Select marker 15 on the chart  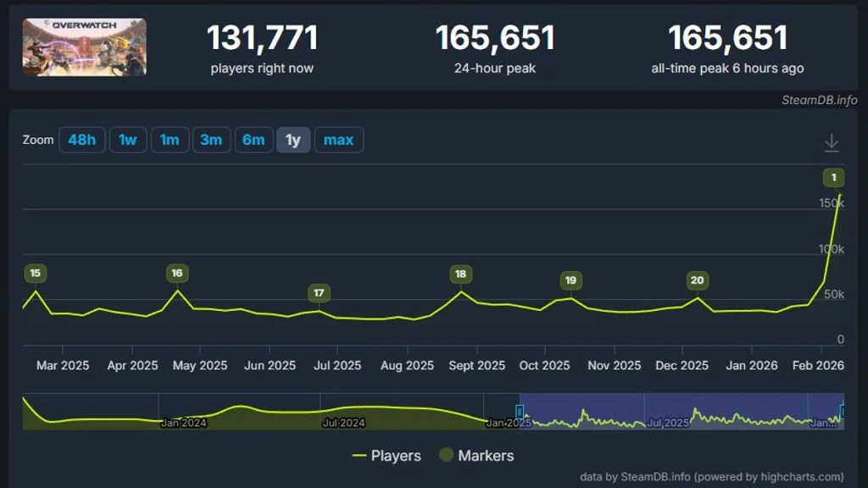point(35,274)
